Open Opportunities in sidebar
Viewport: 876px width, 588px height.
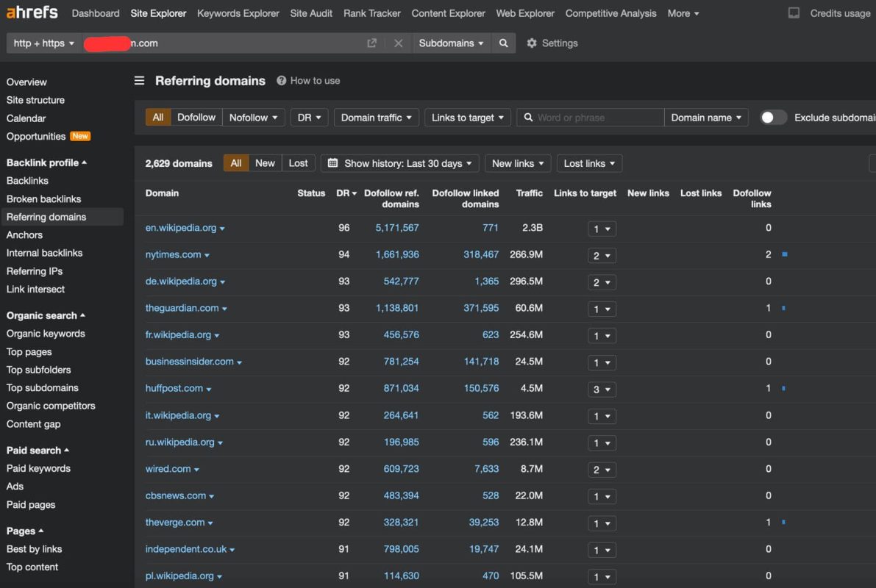[36, 136]
